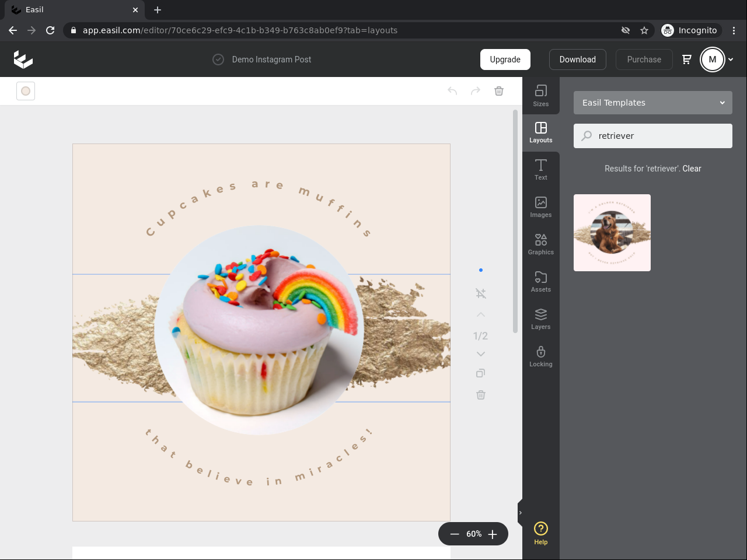Open the Sizes panel

[541, 96]
